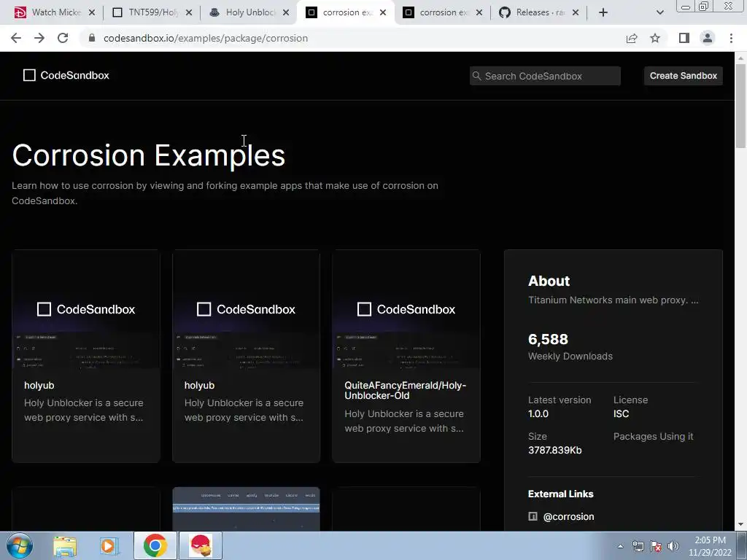This screenshot has width=747, height=560.
Task: Select the '1.0.0' latest version value
Action: (x=538, y=414)
